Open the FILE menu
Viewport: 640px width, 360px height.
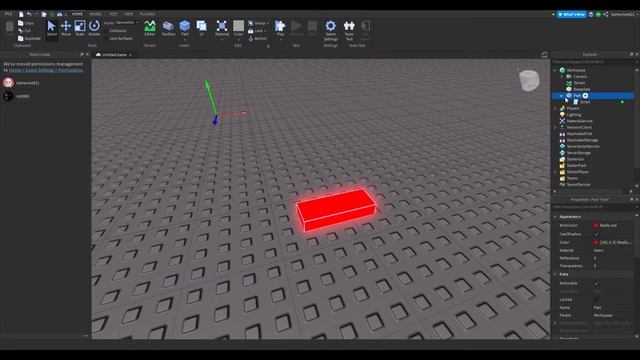pyautogui.click(x=8, y=14)
